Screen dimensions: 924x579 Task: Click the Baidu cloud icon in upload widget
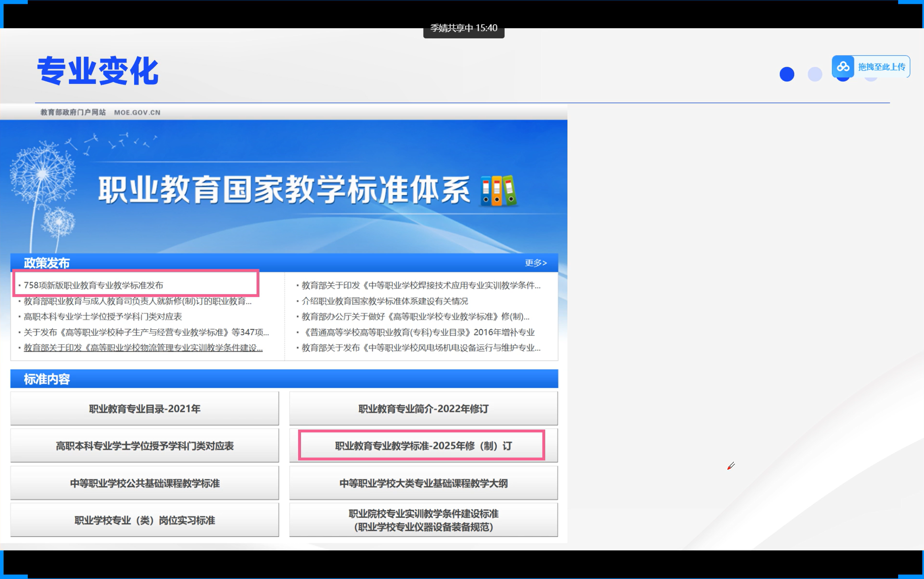(843, 66)
